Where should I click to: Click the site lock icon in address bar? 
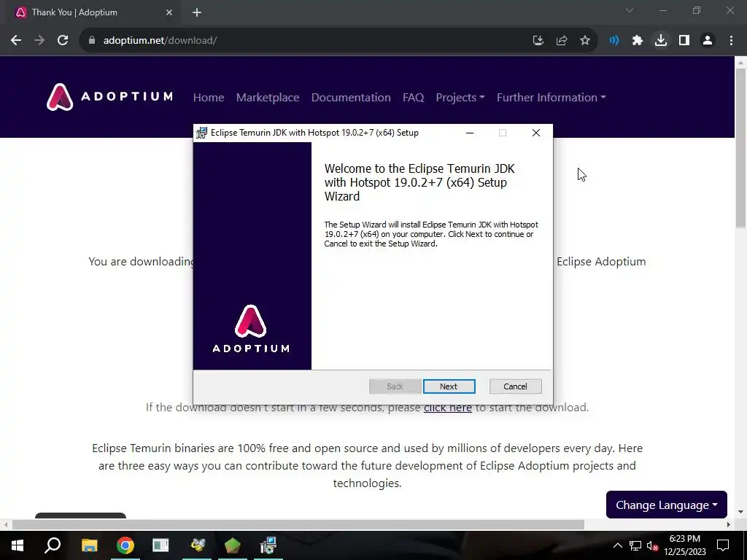click(91, 41)
